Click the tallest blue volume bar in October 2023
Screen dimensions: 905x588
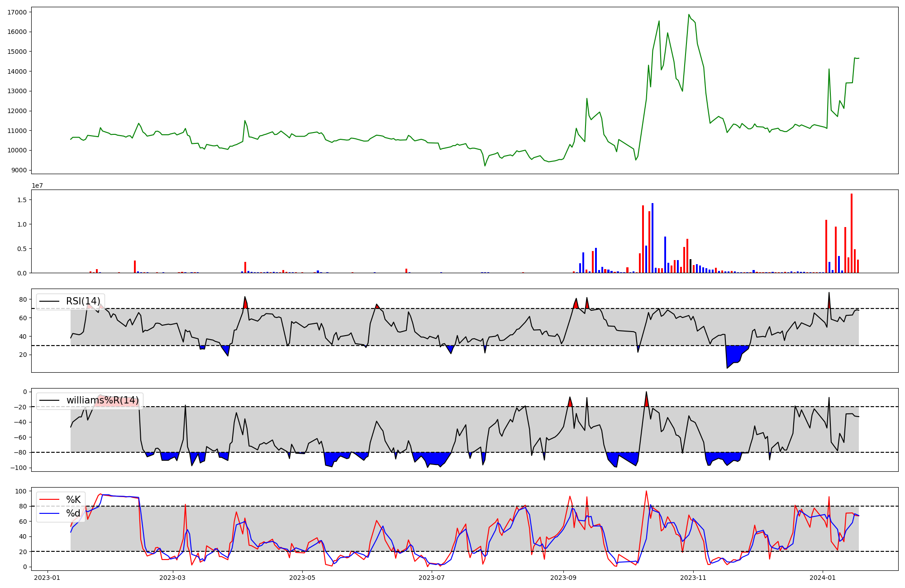point(653,238)
